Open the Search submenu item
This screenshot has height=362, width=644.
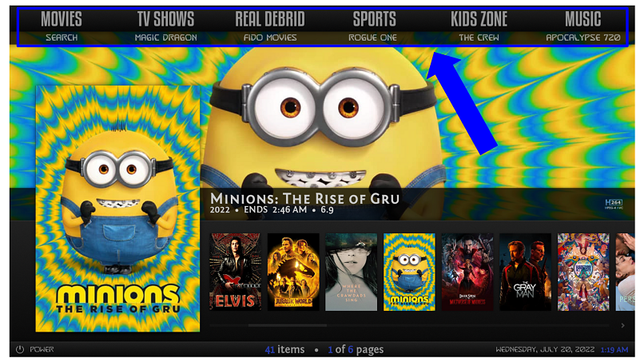point(62,38)
